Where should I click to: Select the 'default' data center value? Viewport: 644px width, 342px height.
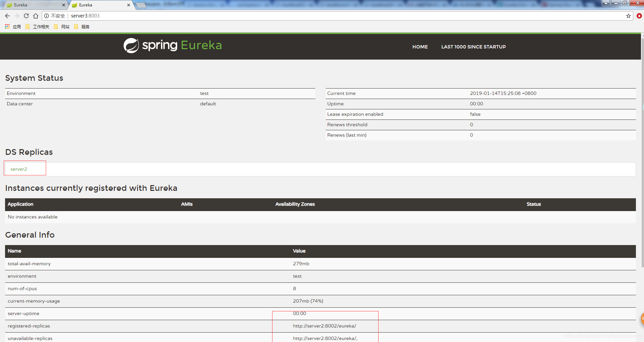pyautogui.click(x=208, y=104)
